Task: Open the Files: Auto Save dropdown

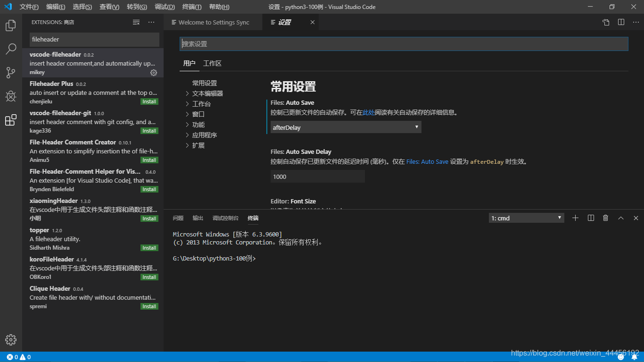Action: 346,127
